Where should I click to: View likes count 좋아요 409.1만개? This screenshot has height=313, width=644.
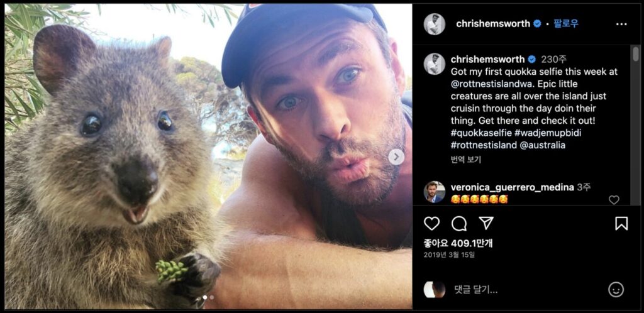coord(458,243)
